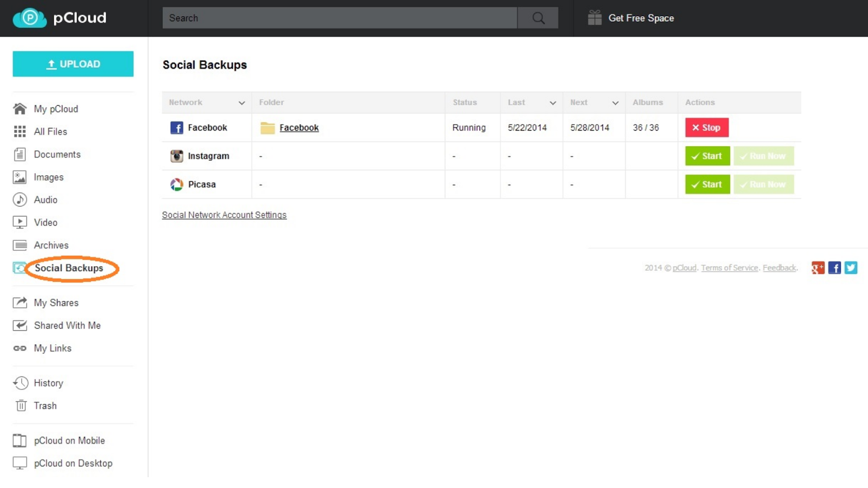Click the 5/28/2014 next date
This screenshot has width=868, height=488.
(x=590, y=128)
